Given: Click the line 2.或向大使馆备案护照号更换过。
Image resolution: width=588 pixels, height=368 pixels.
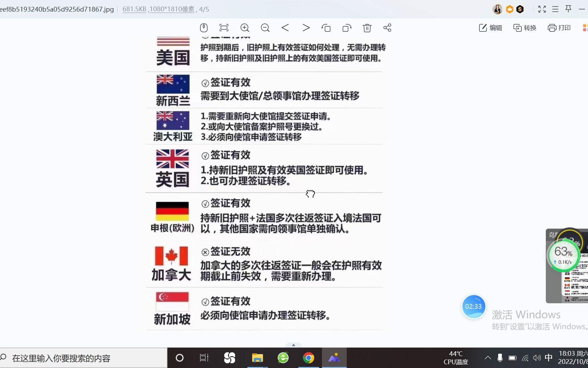Looking at the screenshot, I should point(261,127).
